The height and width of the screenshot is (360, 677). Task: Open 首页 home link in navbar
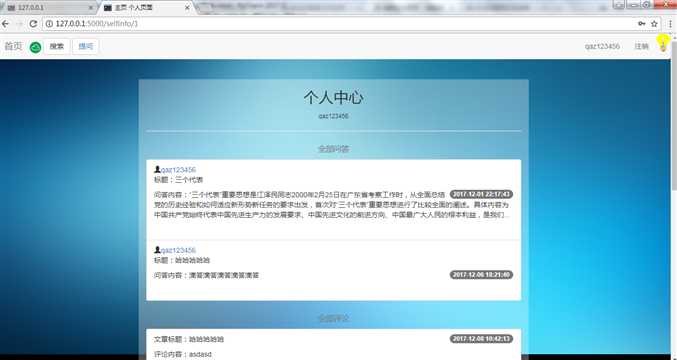point(13,46)
